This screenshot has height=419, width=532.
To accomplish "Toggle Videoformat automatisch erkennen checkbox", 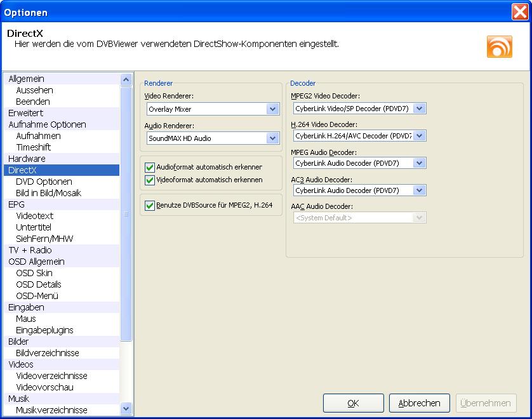I will pos(150,180).
